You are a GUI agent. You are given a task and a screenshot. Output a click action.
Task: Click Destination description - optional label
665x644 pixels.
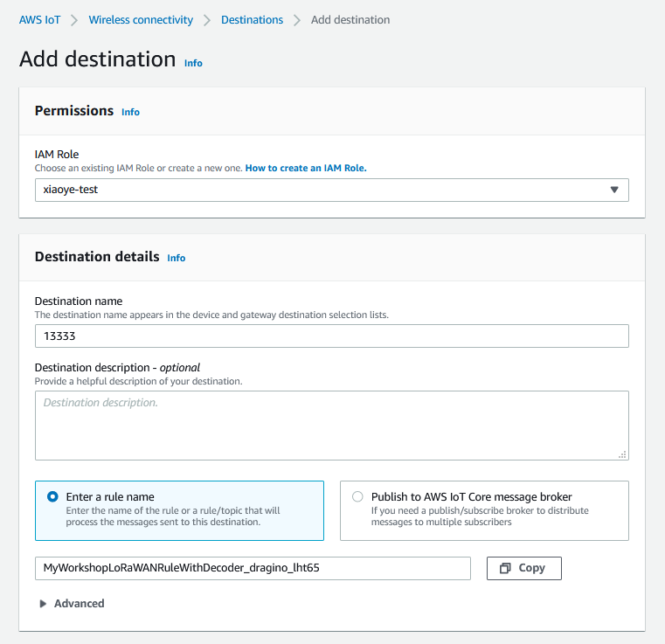pos(117,368)
